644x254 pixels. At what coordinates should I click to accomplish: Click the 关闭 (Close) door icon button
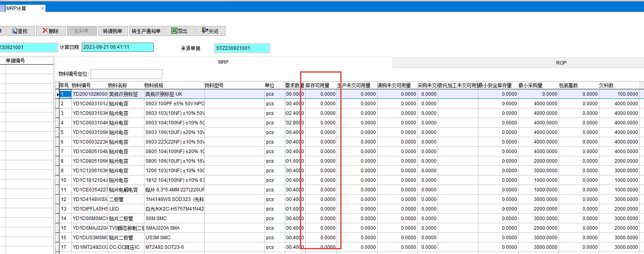(210, 31)
